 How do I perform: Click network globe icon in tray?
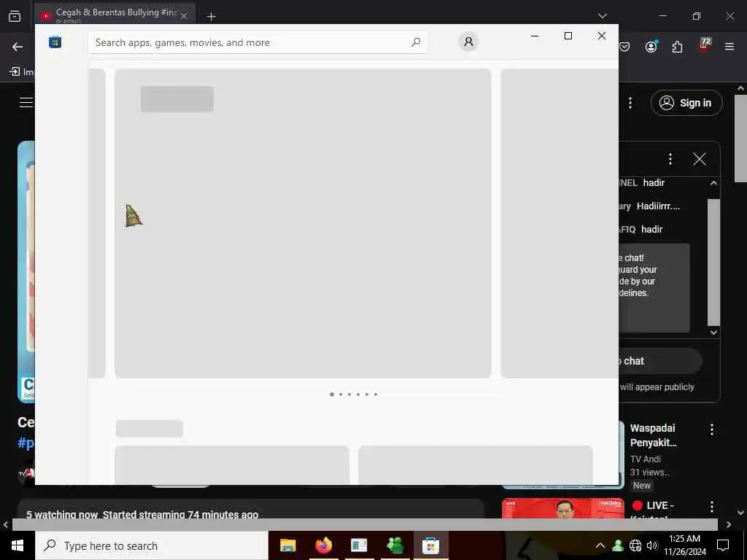pyautogui.click(x=635, y=545)
